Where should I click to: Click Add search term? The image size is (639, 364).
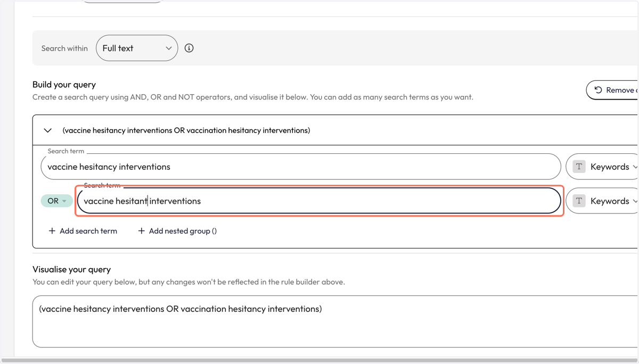83,231
